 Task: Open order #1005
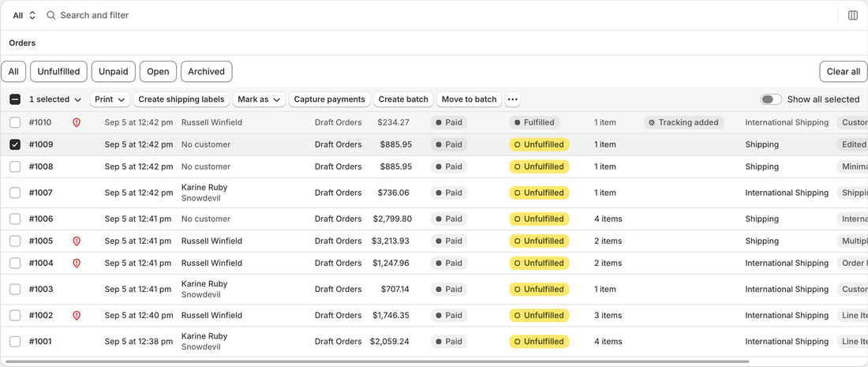click(x=41, y=241)
